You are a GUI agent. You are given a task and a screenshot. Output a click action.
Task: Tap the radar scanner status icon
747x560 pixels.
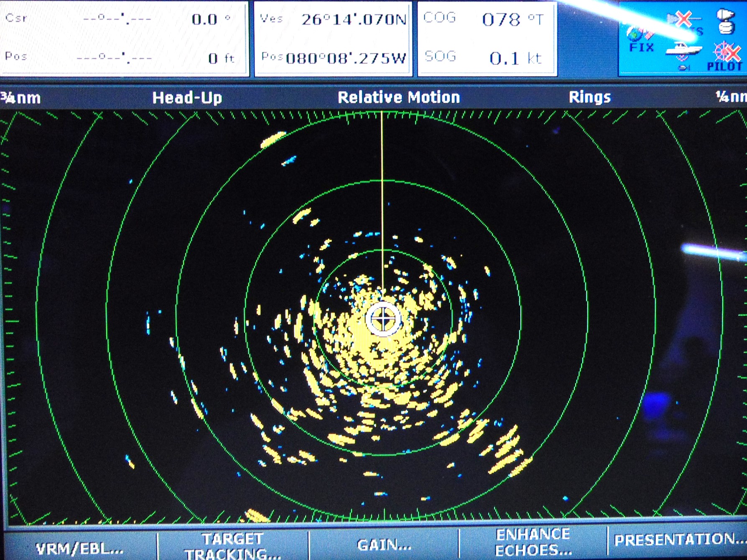(726, 22)
